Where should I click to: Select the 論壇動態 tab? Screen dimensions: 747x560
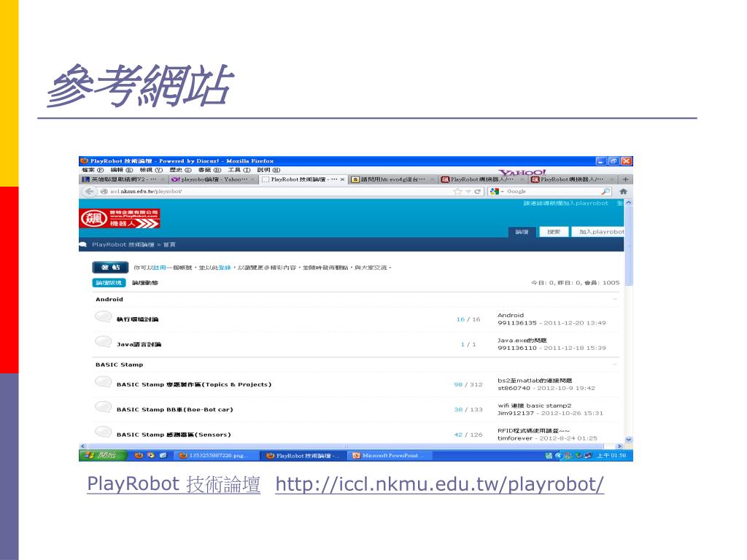click(x=145, y=283)
